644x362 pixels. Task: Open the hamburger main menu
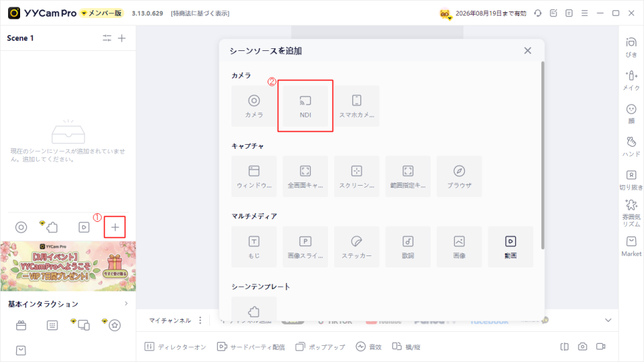click(584, 13)
